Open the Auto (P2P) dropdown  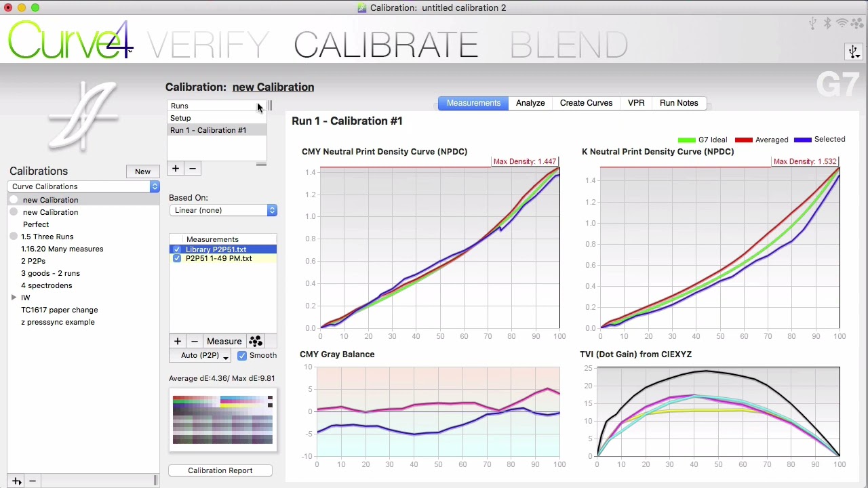pos(201,355)
